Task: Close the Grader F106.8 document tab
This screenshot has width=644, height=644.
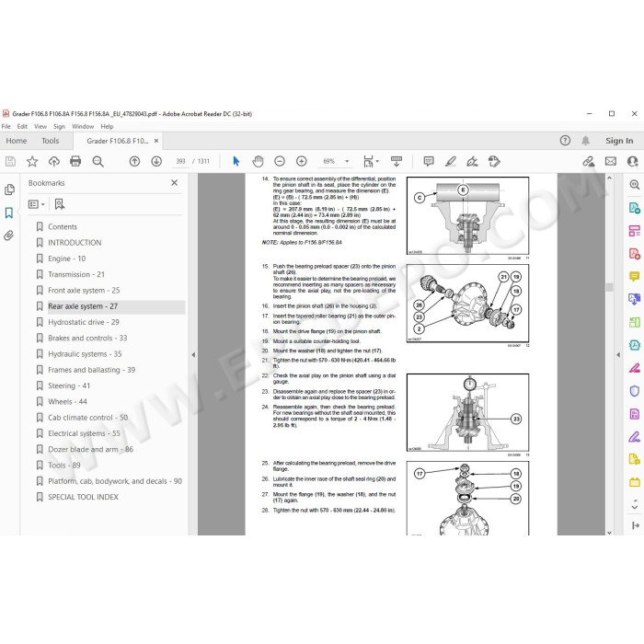Action: click(156, 141)
